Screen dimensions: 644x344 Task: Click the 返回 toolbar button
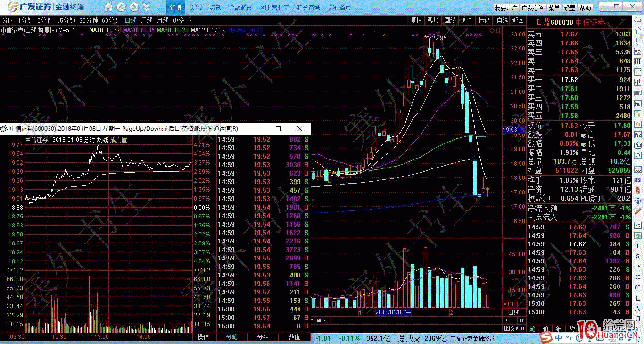tap(518, 20)
